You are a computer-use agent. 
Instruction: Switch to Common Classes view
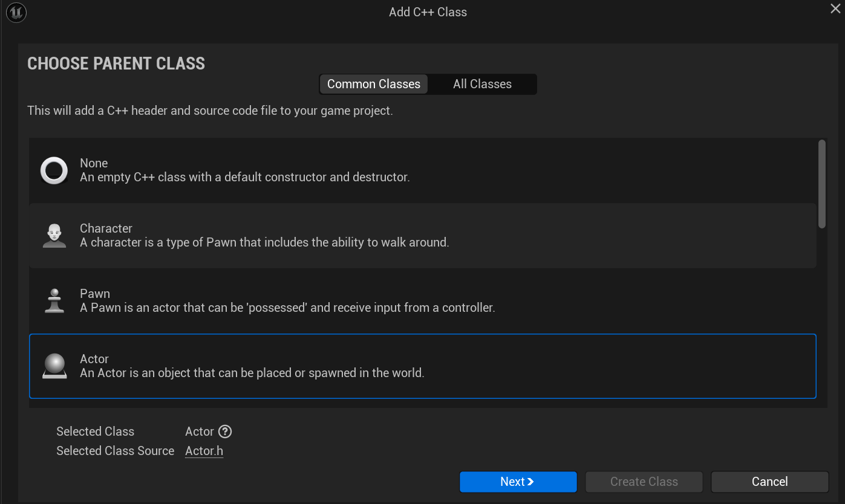pos(374,84)
